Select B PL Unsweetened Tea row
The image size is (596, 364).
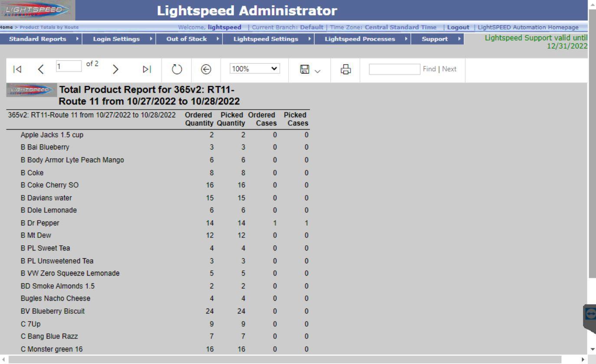[x=158, y=261]
